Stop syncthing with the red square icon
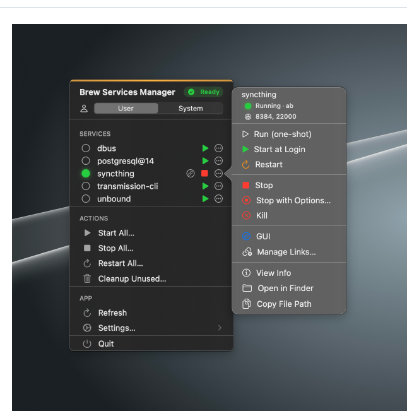Screen dimensions: 407x418 [205, 173]
